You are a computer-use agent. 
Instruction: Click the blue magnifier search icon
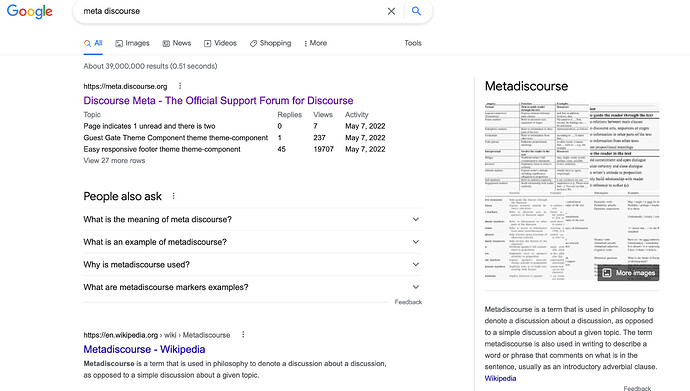pyautogui.click(x=416, y=11)
